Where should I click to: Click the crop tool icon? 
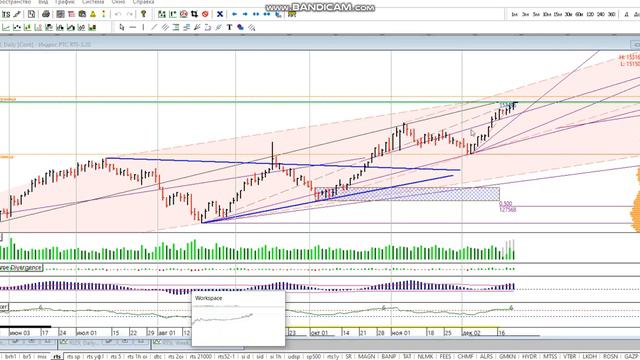point(194,14)
